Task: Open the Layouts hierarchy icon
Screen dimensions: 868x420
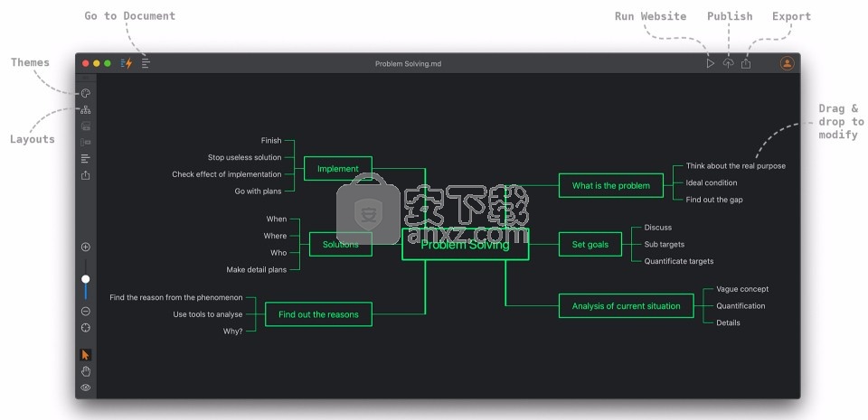Action: 86,110
